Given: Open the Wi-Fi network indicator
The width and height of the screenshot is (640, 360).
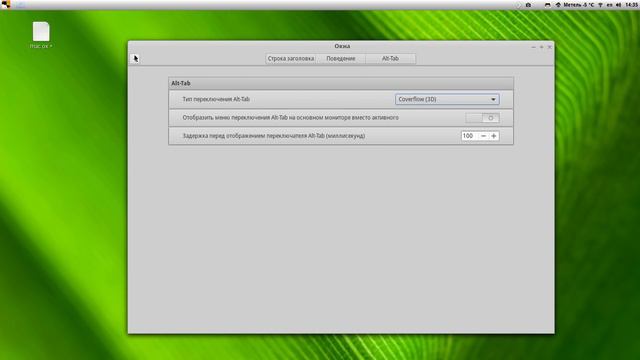Looking at the screenshot, I should [600, 5].
